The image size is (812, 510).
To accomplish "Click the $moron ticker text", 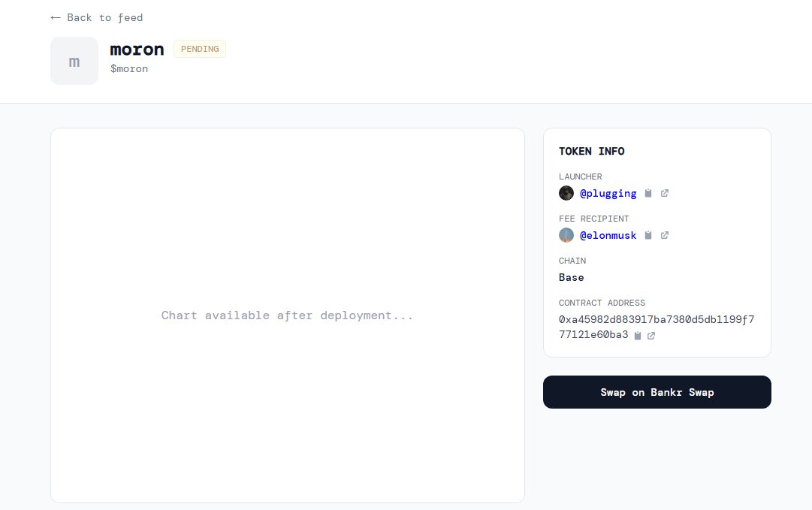I will click(129, 69).
